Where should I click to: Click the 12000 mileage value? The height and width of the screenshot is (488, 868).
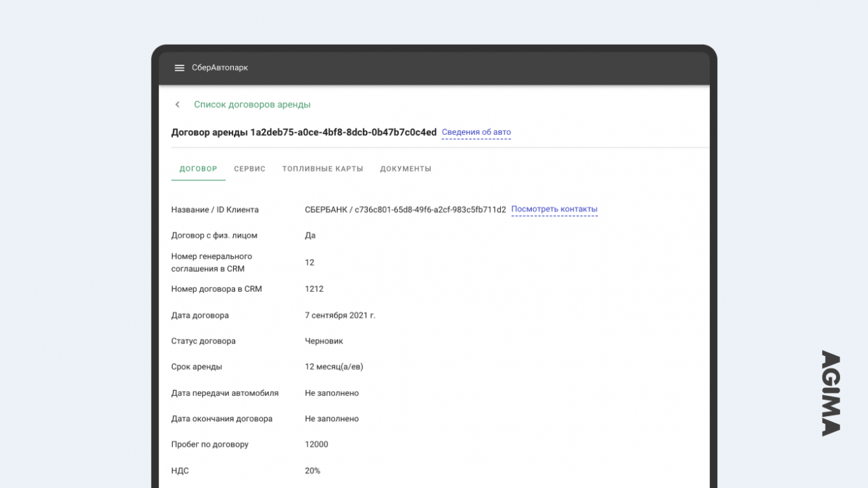[x=316, y=445]
